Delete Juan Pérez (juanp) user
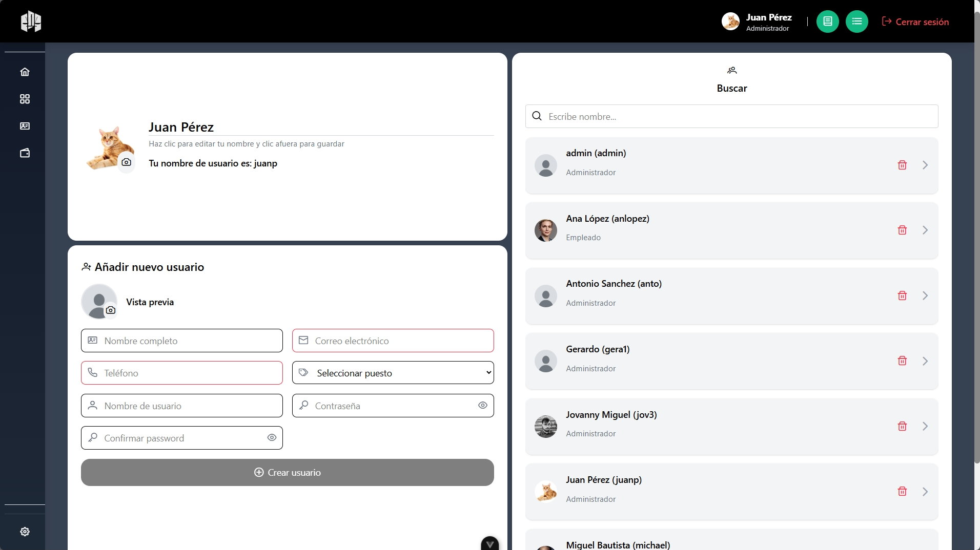 click(x=902, y=491)
